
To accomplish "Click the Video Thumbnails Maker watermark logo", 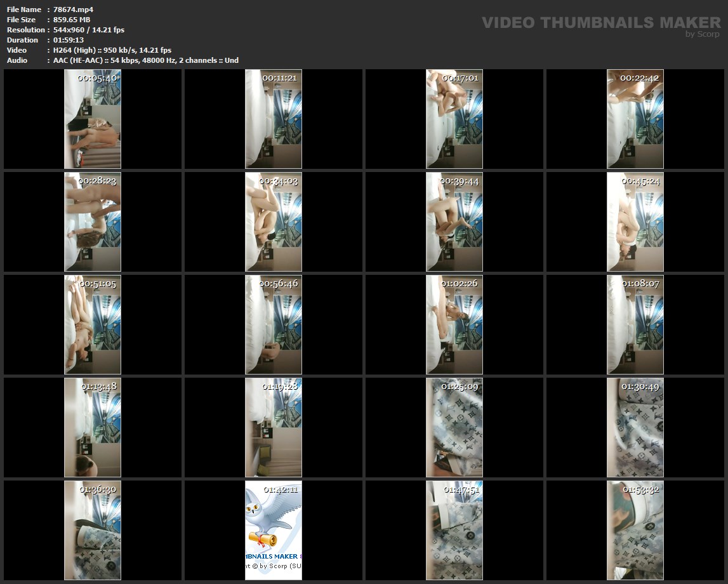I will click(x=600, y=23).
